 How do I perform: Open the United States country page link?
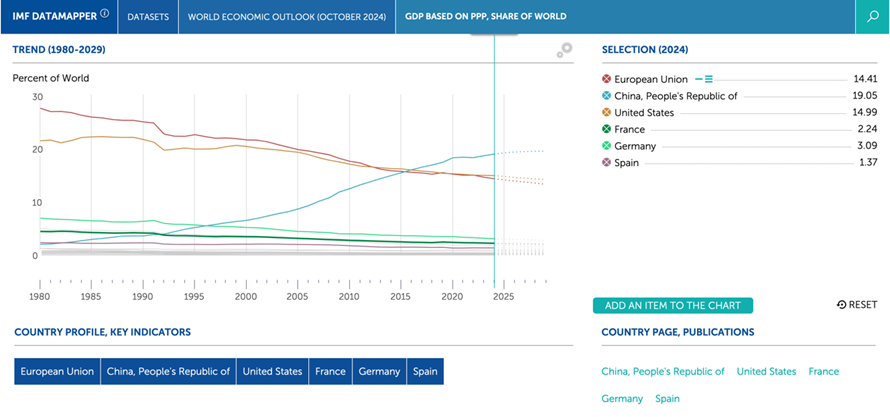coord(766,372)
